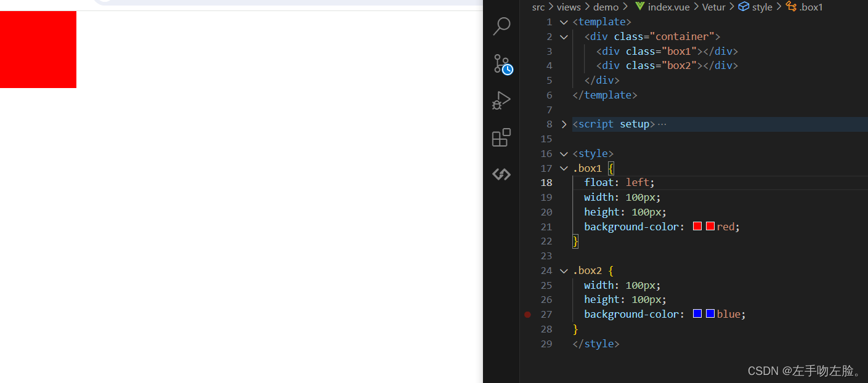This screenshot has width=868, height=383.
Task: Open red swatch right after background-color colon, line 21
Action: click(697, 227)
